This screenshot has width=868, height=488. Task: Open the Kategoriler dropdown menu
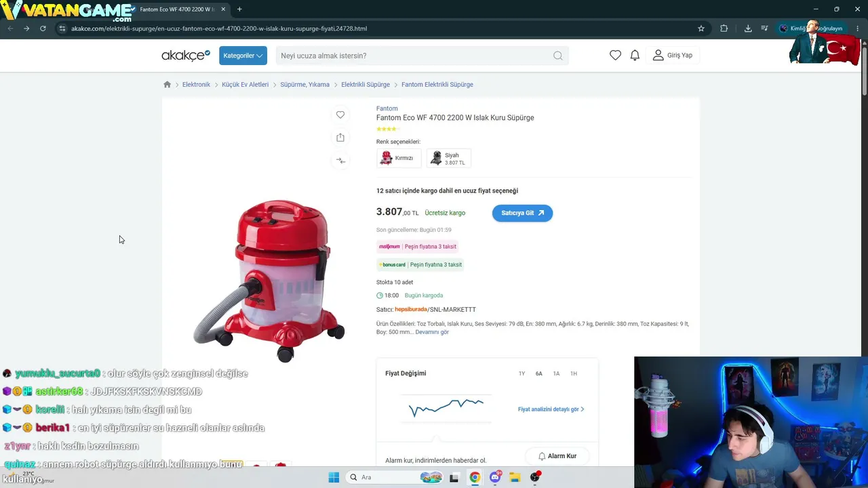243,56
